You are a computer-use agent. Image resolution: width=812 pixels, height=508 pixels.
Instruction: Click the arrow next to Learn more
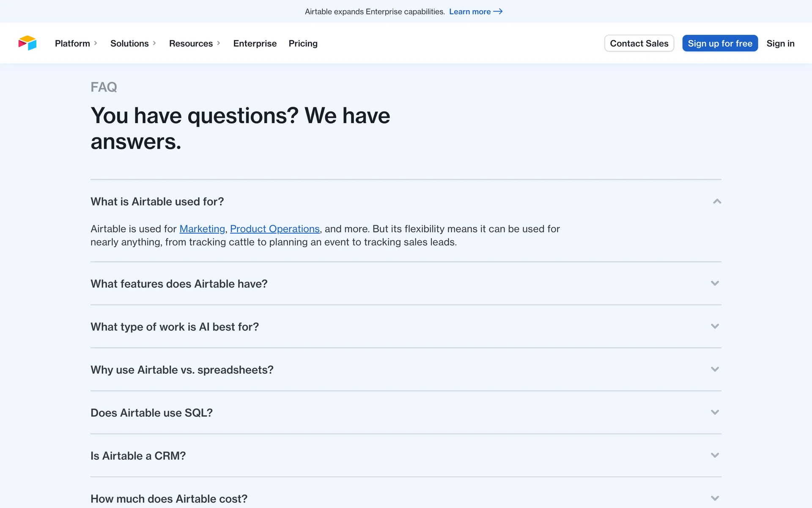click(x=498, y=11)
